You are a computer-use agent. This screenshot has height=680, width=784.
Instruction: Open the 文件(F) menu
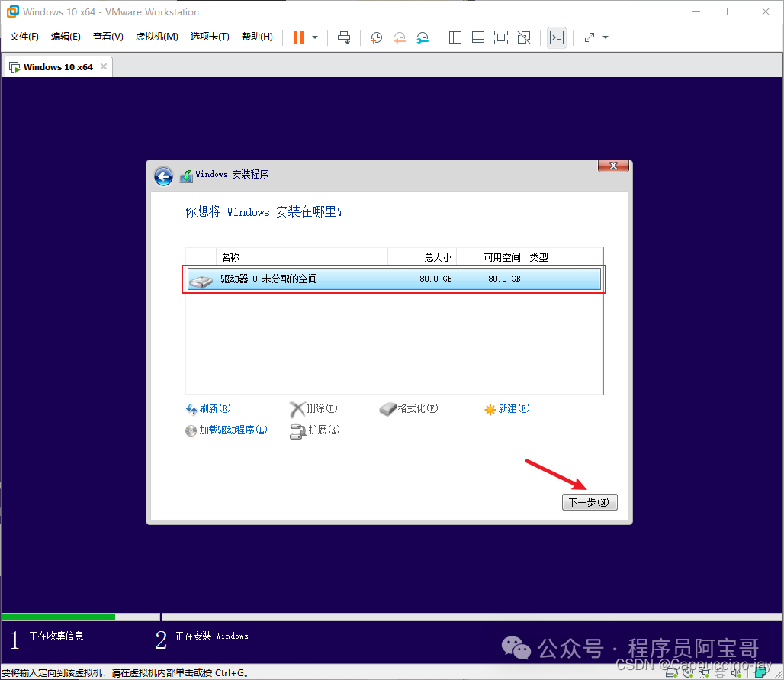click(24, 37)
